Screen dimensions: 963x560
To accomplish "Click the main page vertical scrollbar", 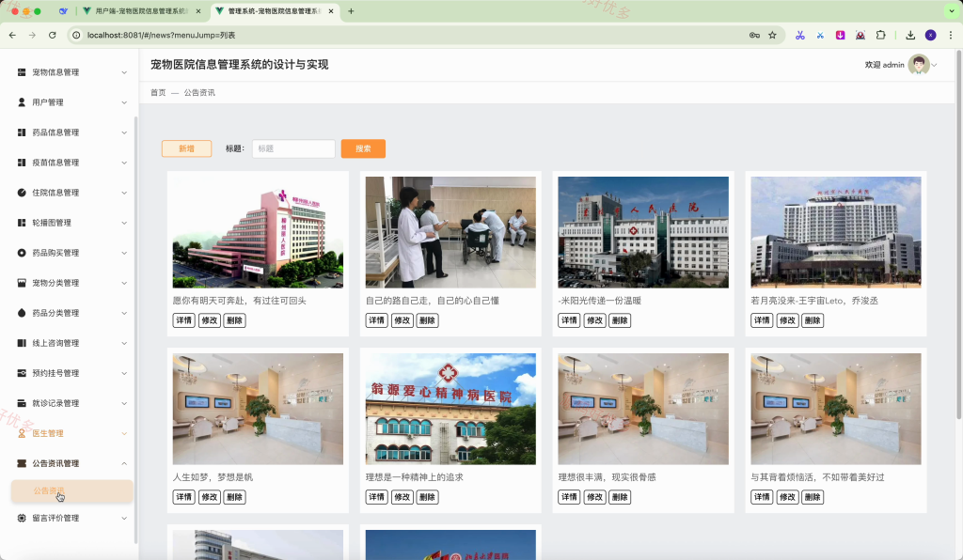I will pyautogui.click(x=958, y=236).
